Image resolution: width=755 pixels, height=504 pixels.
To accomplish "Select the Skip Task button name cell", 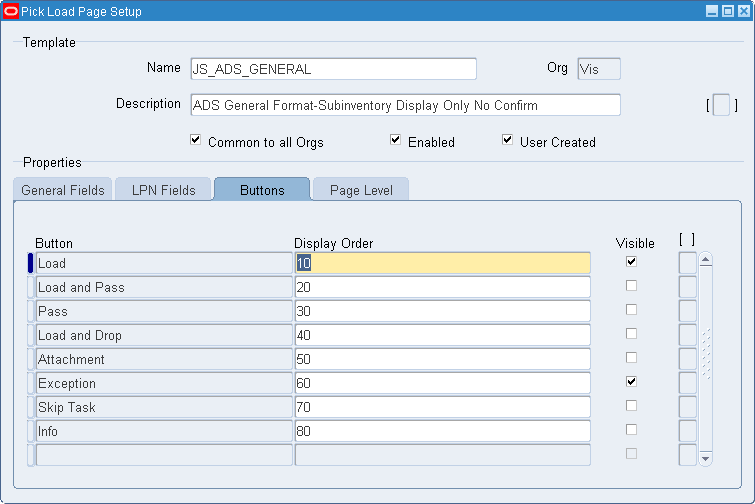I will [x=164, y=407].
